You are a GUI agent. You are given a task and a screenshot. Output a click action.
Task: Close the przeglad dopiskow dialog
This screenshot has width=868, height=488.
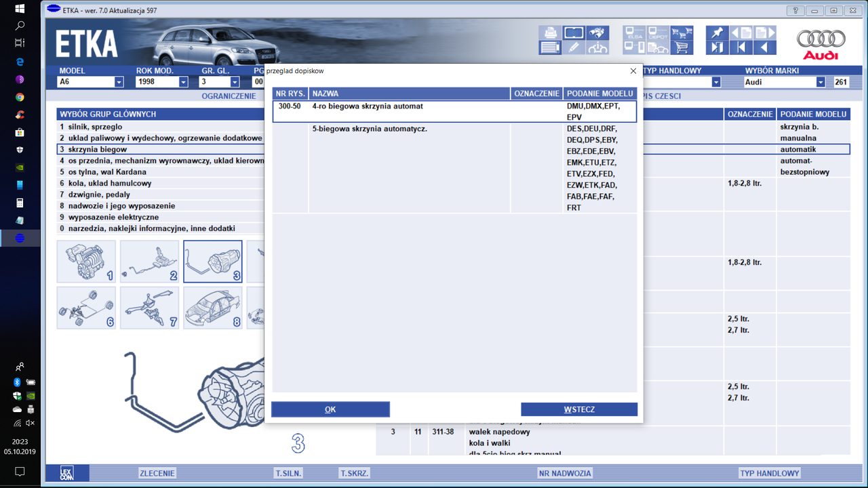point(633,70)
